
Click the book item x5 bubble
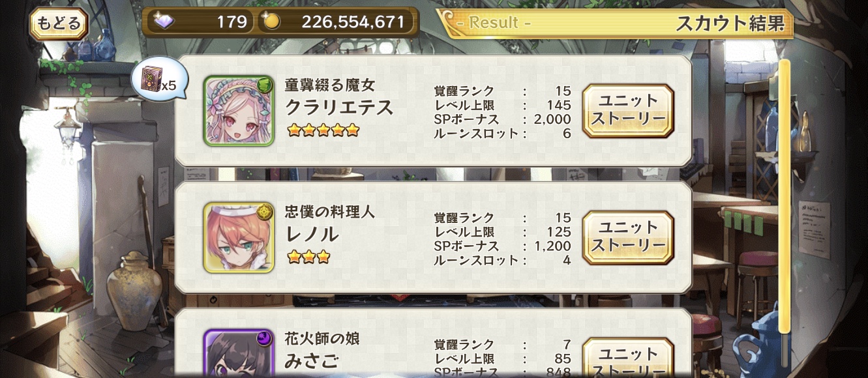pyautogui.click(x=159, y=80)
